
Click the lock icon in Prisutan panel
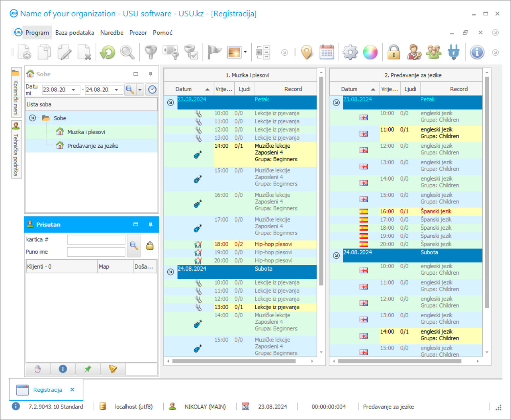[150, 246]
